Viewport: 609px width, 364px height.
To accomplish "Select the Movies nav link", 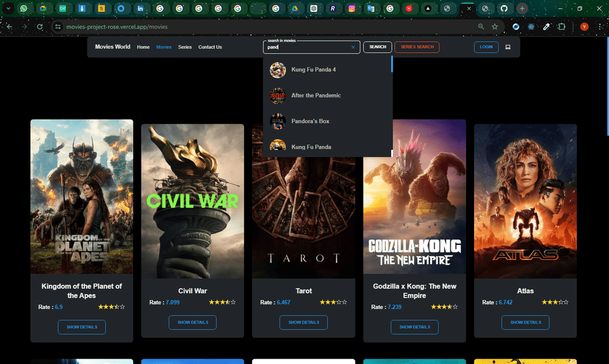I will [164, 47].
